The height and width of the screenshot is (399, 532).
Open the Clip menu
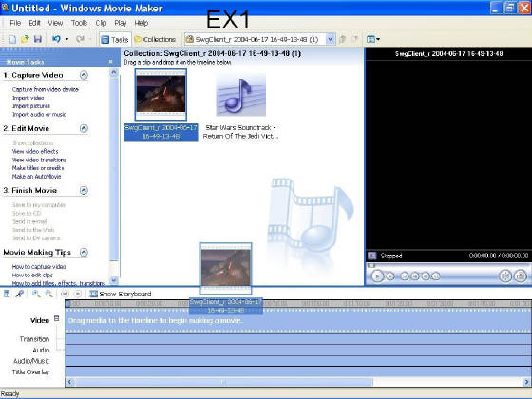click(x=101, y=23)
